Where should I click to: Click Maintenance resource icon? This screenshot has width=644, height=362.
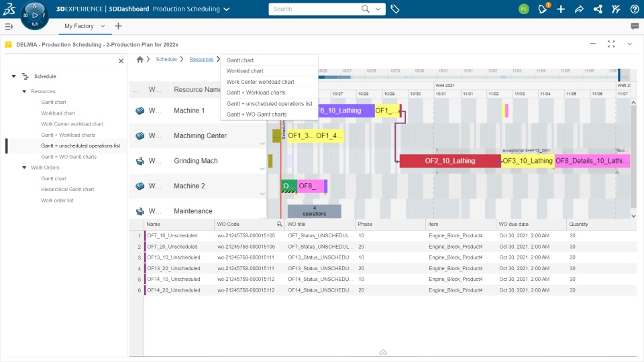140,211
